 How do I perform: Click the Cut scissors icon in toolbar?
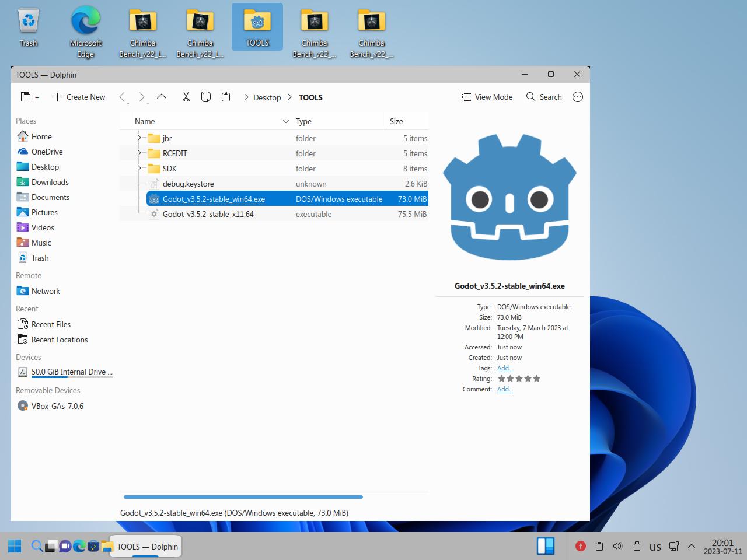pos(186,97)
